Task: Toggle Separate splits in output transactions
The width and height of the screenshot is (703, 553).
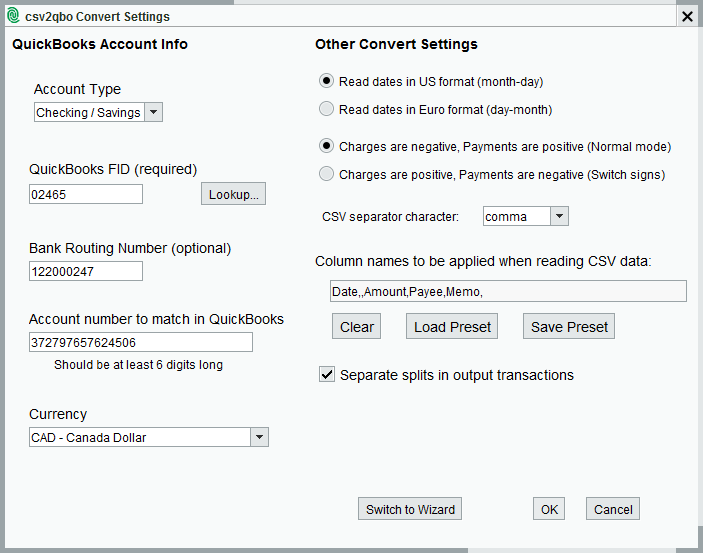Action: point(327,374)
